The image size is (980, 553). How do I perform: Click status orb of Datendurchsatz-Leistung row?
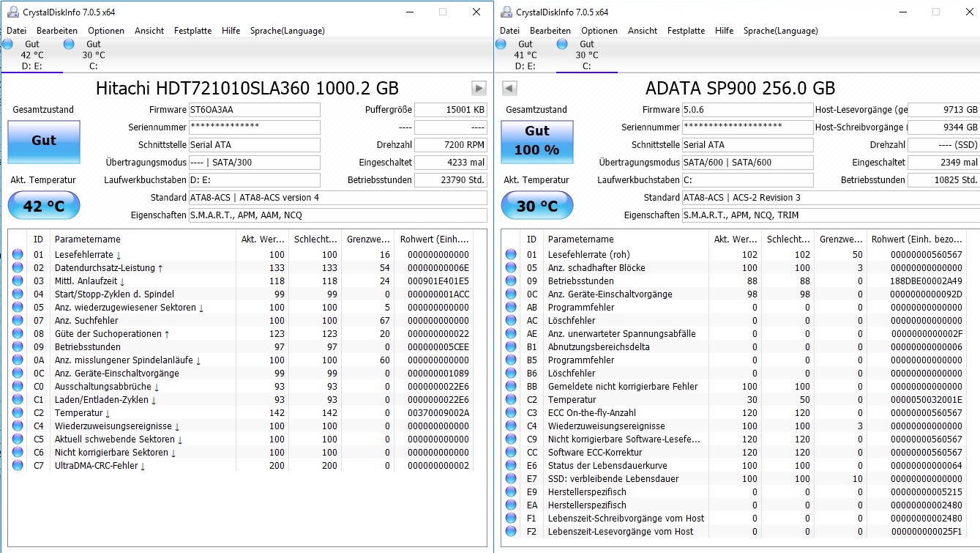(x=18, y=268)
